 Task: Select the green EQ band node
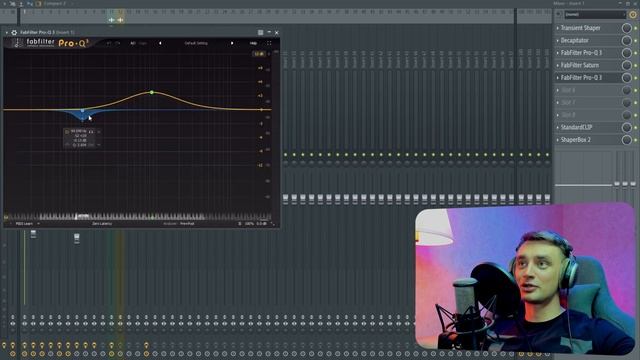click(152, 93)
